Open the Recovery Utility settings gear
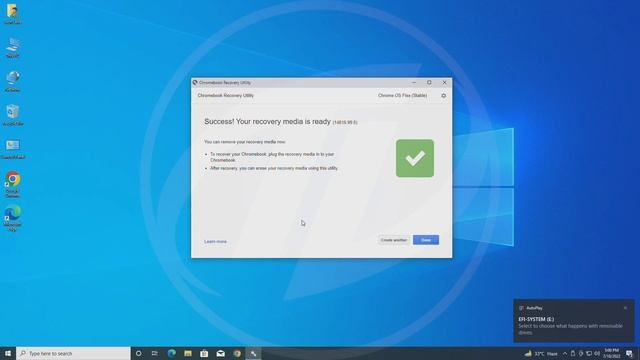Image resolution: width=640 pixels, height=360 pixels. pyautogui.click(x=443, y=96)
